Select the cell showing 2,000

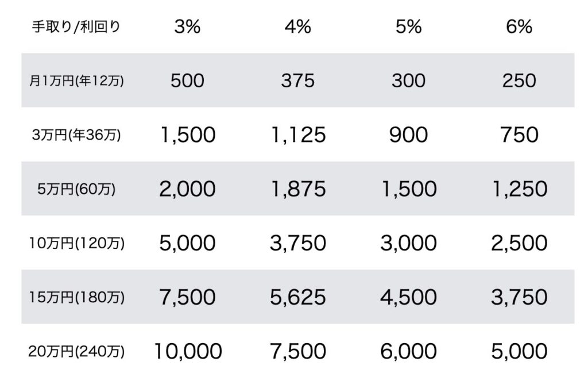(187, 189)
